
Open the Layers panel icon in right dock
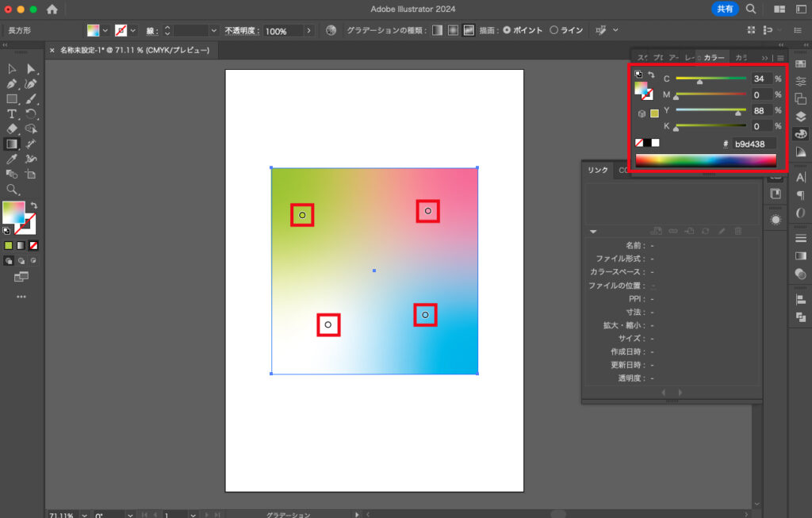[801, 116]
